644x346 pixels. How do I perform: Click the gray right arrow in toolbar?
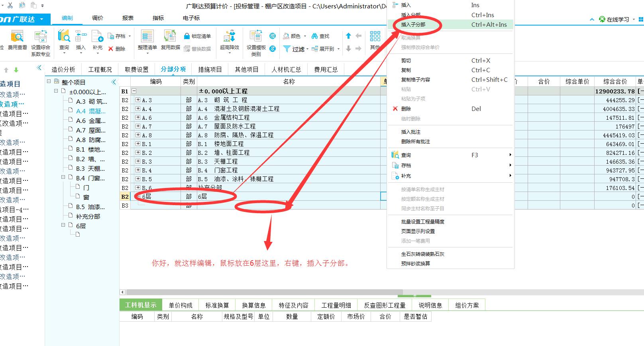point(358,49)
